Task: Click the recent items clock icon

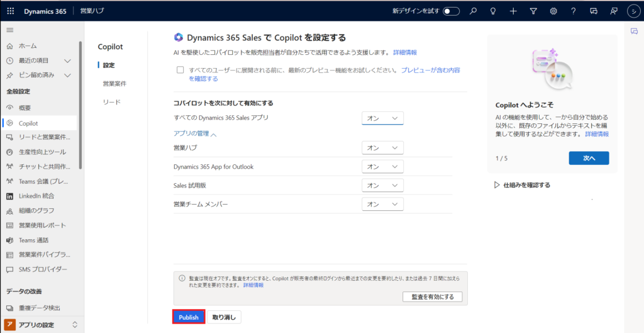Action: click(10, 60)
